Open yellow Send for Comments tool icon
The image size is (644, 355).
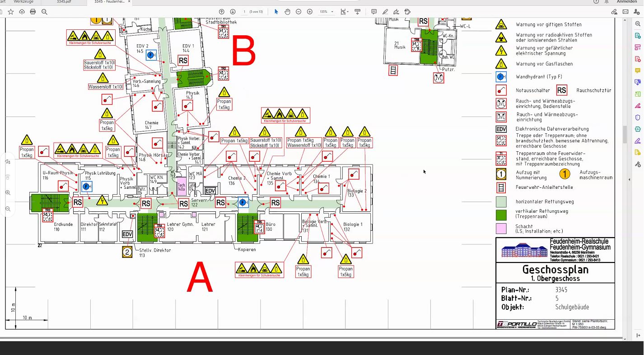[638, 153]
